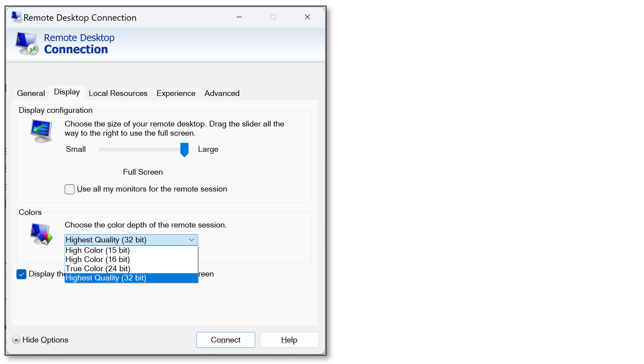Choose High Color (15 bit) option
644x364 pixels.
(x=131, y=250)
